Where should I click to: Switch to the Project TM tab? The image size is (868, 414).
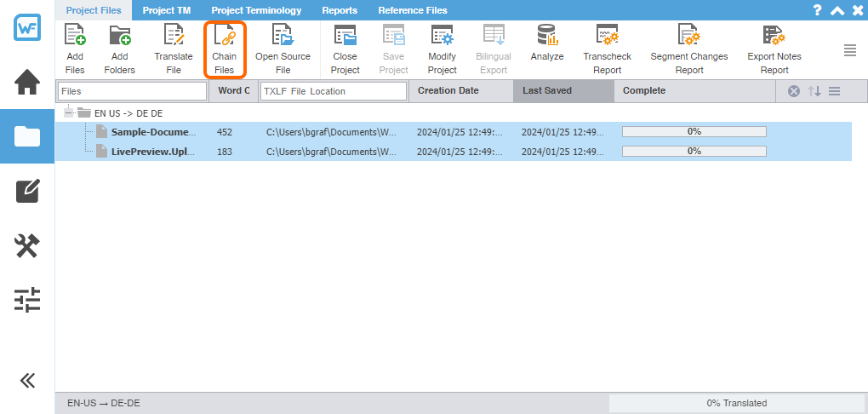[166, 10]
